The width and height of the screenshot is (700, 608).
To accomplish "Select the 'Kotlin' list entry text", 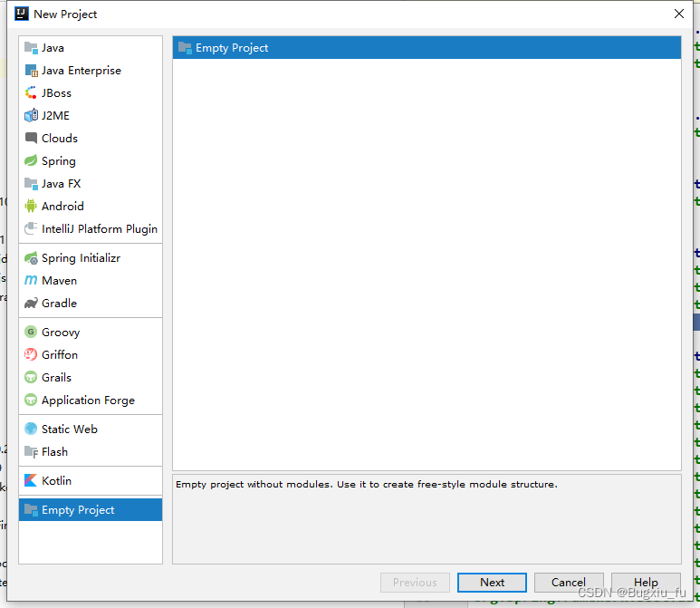I will [57, 480].
